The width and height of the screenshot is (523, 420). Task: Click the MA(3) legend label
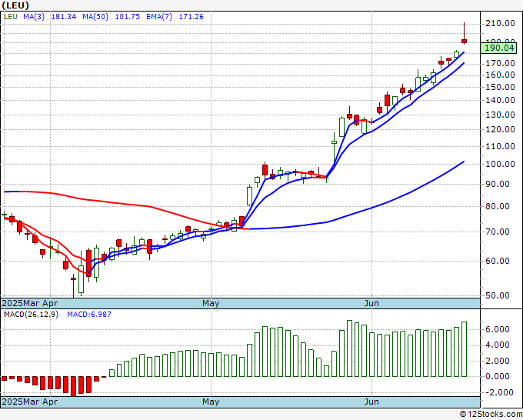(34, 17)
